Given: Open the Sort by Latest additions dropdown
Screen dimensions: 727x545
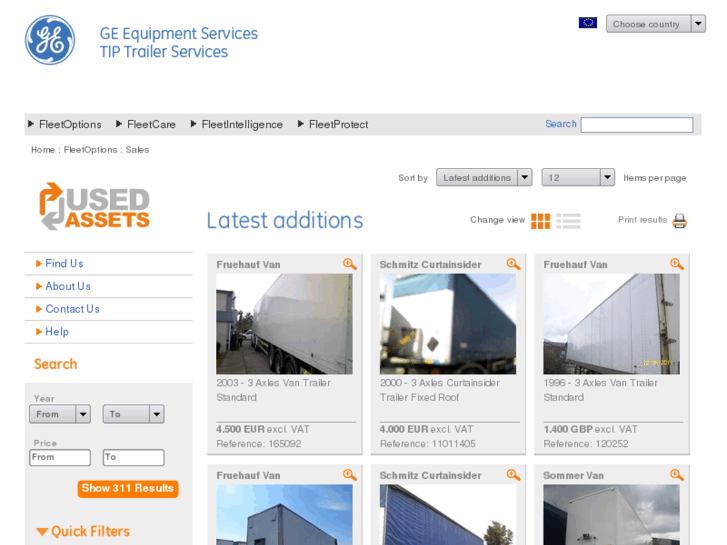Looking at the screenshot, I should (x=484, y=178).
